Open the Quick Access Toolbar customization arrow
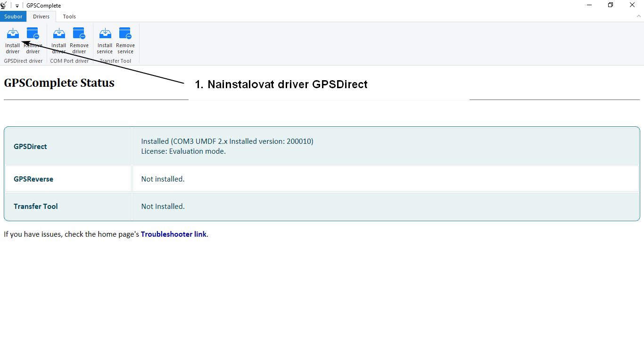644x348 pixels. pos(17,5)
